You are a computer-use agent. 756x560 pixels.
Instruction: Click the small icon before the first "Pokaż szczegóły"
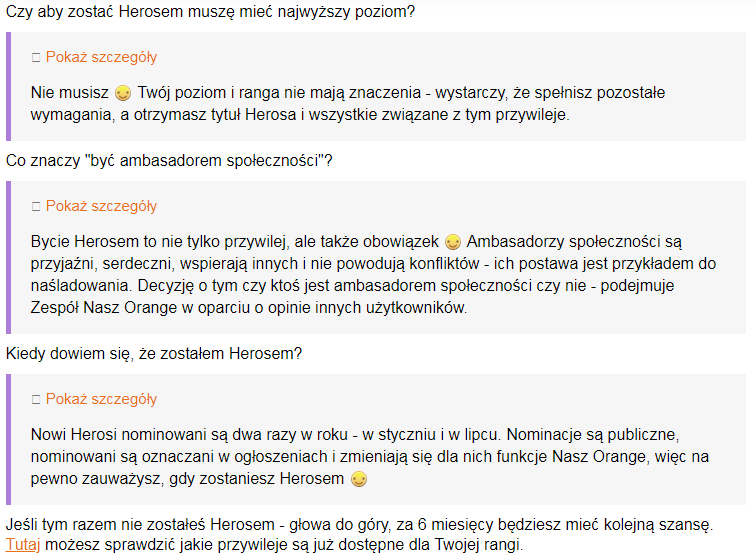pyautogui.click(x=36, y=58)
